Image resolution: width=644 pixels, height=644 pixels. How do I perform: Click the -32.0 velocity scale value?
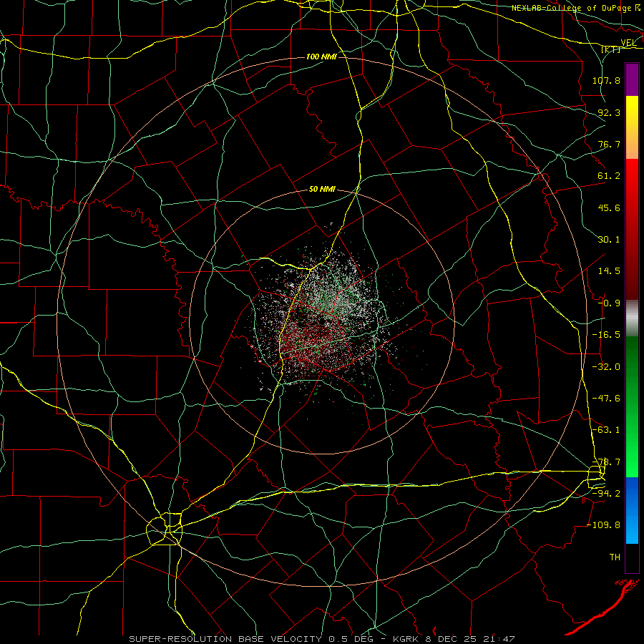pyautogui.click(x=606, y=367)
